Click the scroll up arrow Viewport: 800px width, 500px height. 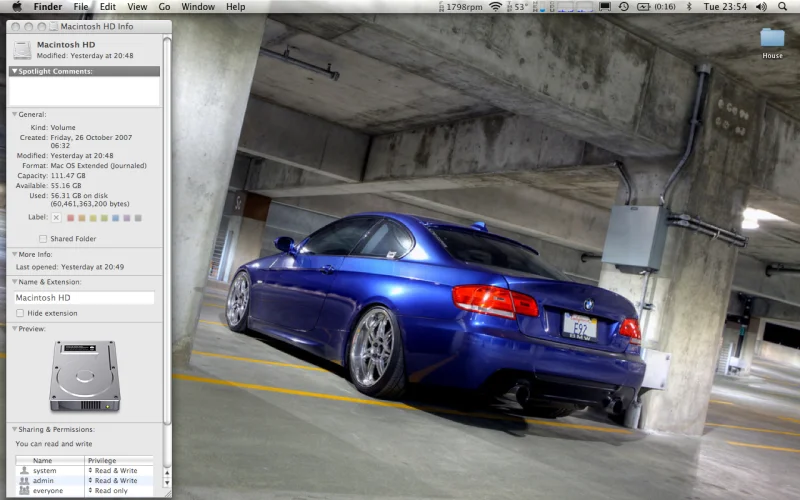pos(167,472)
